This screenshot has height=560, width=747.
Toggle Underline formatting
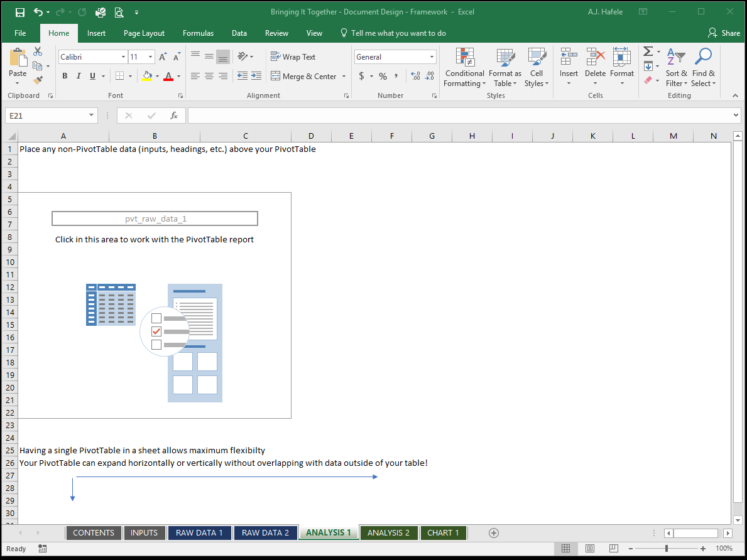click(x=92, y=76)
